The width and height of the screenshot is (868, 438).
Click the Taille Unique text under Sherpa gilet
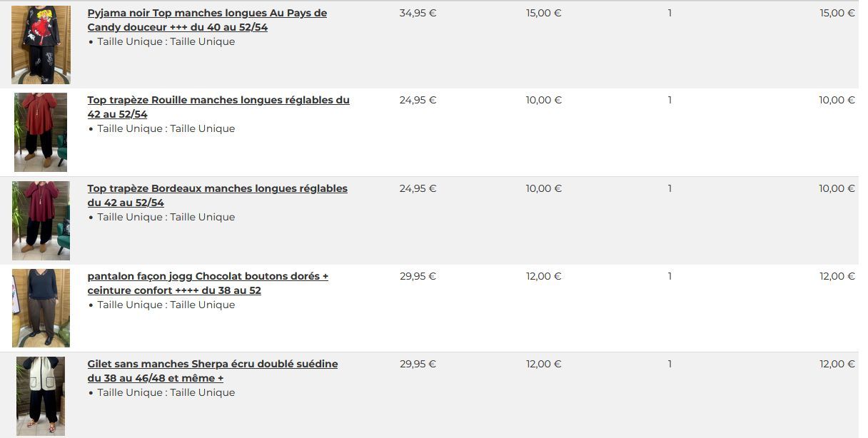[166, 393]
